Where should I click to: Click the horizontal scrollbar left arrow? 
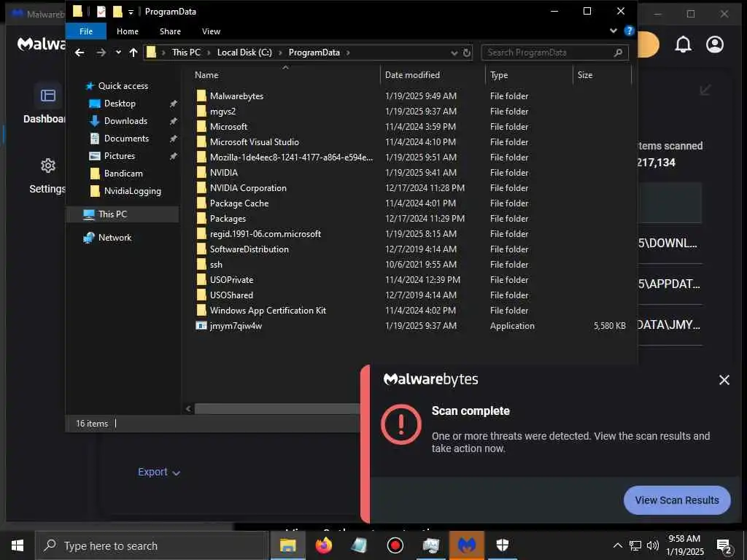(188, 408)
